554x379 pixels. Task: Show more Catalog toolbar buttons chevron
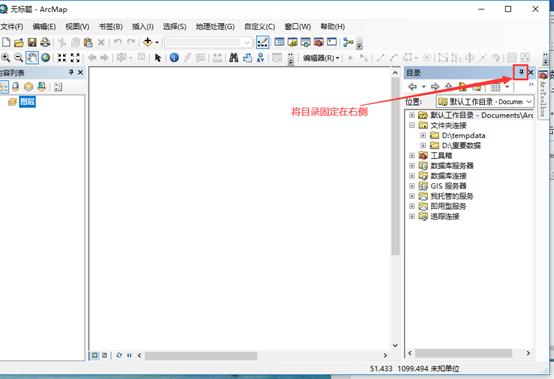[531, 84]
